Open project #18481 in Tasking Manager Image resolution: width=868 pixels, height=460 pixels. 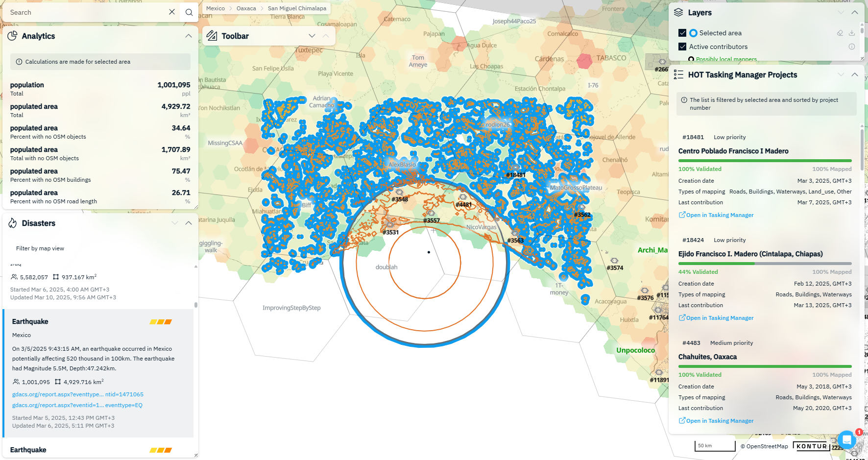[716, 215]
